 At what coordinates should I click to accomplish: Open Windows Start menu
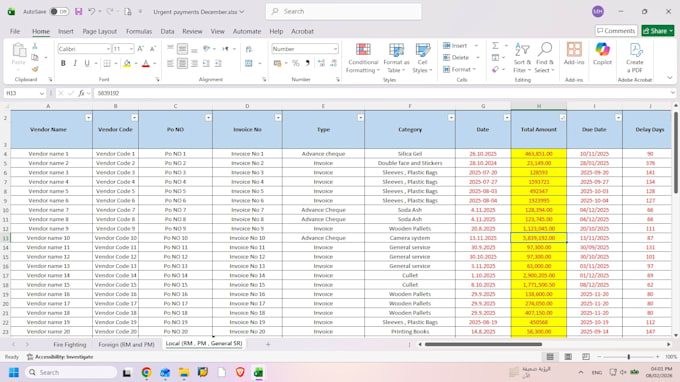[x=13, y=372]
